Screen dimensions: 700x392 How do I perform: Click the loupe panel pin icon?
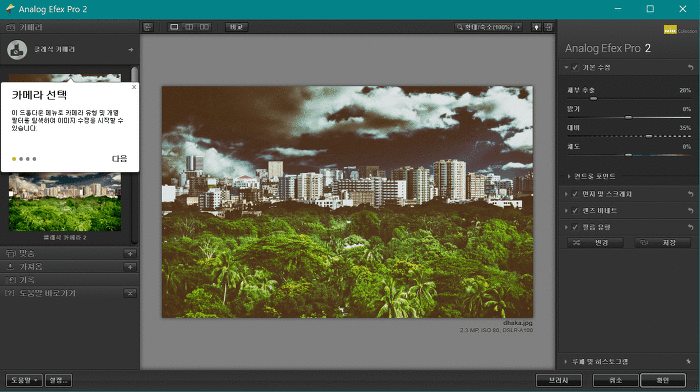(x=689, y=362)
